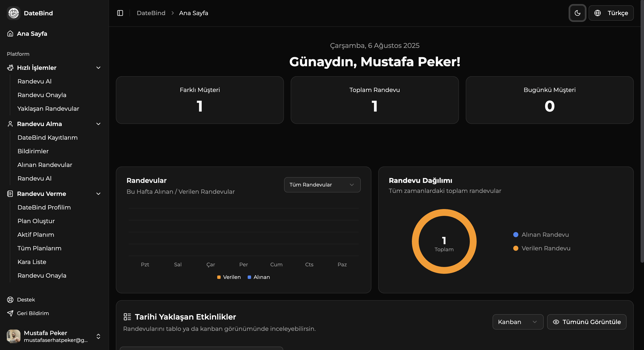644x350 pixels.
Task: Collapse the Randevu Verme section chevron
Action: click(99, 194)
